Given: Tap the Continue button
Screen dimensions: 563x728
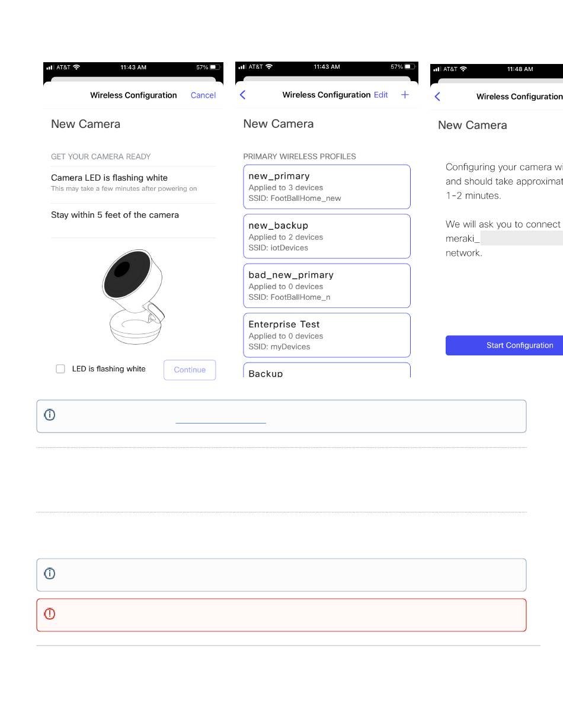Looking at the screenshot, I should click(x=190, y=370).
